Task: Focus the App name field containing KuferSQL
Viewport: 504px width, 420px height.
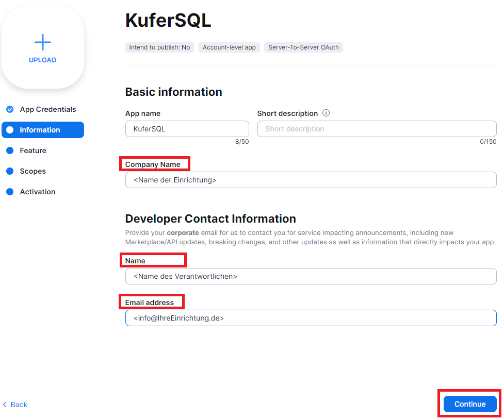Action: pyautogui.click(x=187, y=129)
